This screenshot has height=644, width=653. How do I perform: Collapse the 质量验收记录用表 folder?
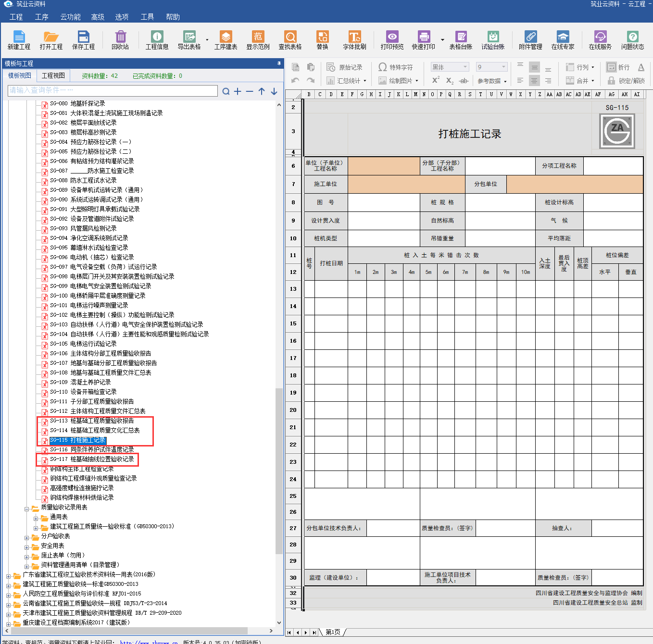(x=27, y=508)
